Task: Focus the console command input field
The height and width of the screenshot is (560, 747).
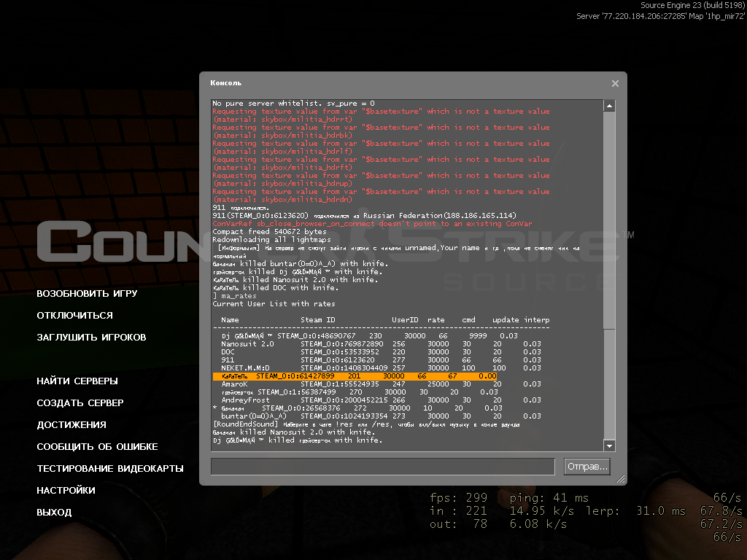Action: [383, 467]
